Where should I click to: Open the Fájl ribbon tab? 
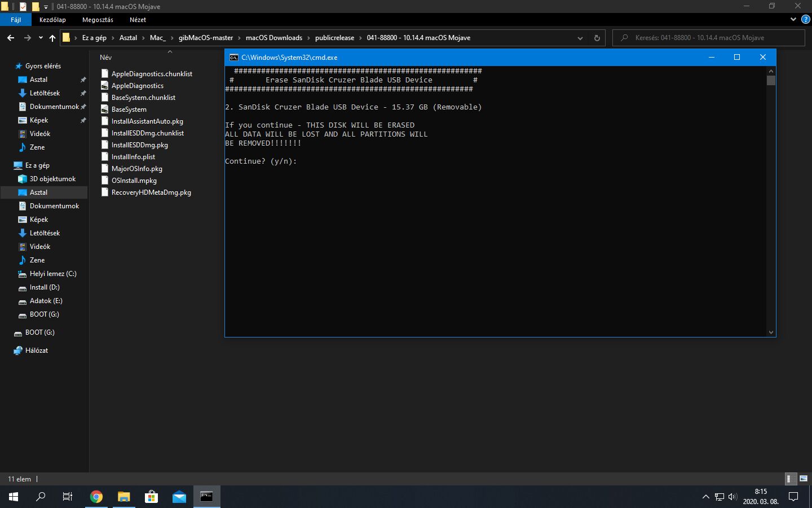16,20
